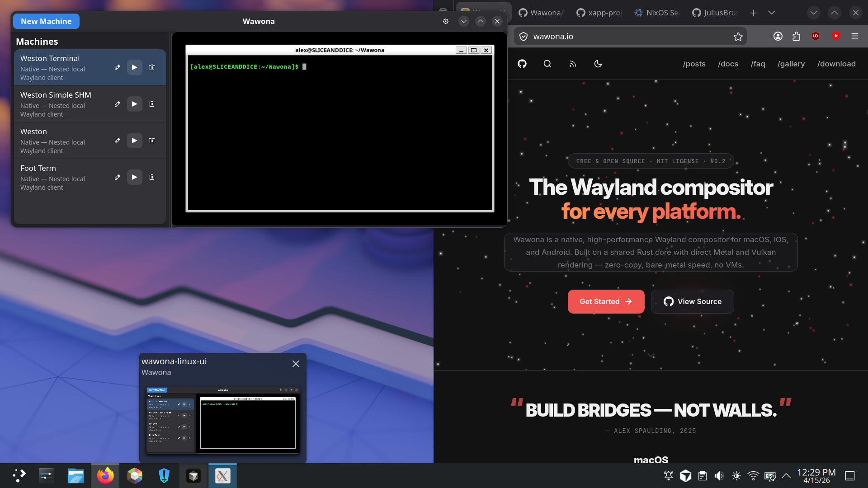
Task: Open Wawona settings gear icon
Action: pos(446,21)
